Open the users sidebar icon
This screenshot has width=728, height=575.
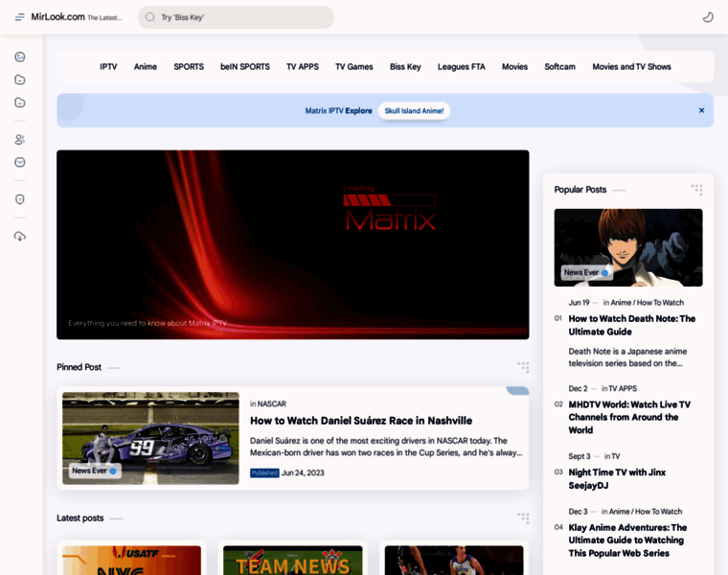point(20,139)
